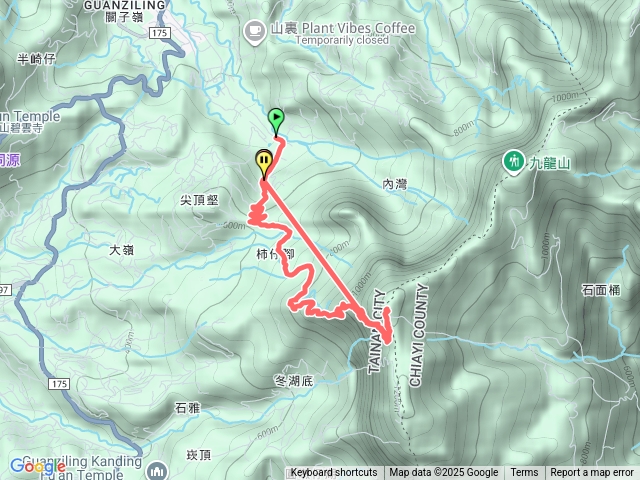Click the 冬湖底 place label
640x480 pixels.
click(294, 381)
